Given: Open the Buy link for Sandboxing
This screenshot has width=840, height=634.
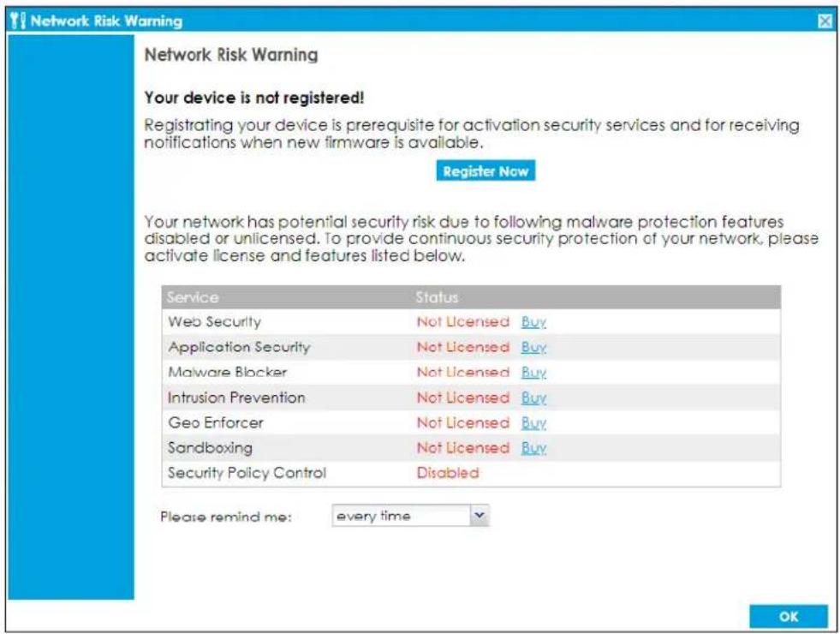Looking at the screenshot, I should 533,448.
